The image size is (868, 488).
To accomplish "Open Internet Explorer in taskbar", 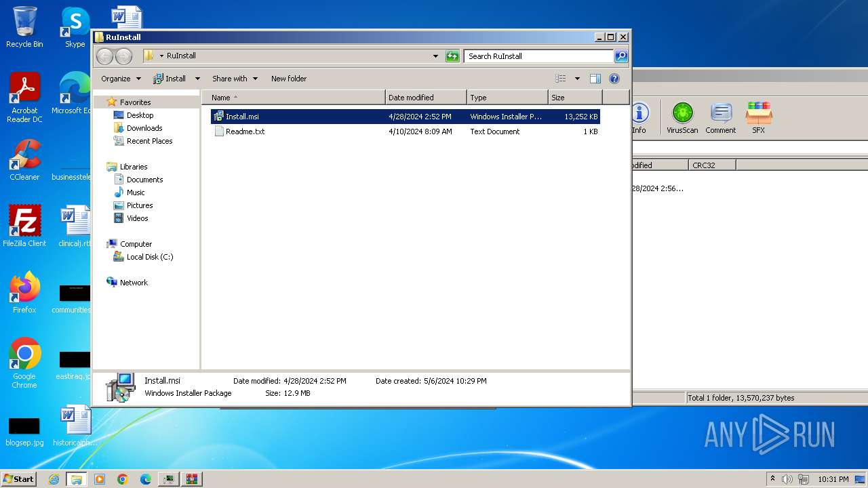I will click(x=54, y=479).
